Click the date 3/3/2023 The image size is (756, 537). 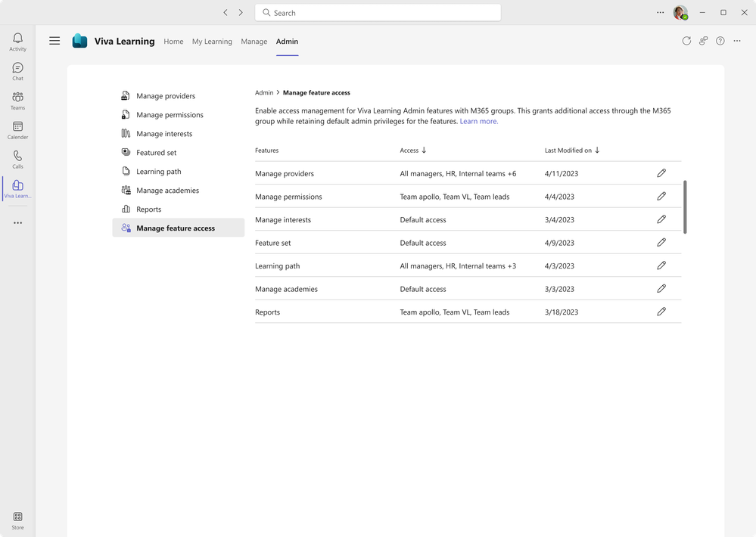559,289
